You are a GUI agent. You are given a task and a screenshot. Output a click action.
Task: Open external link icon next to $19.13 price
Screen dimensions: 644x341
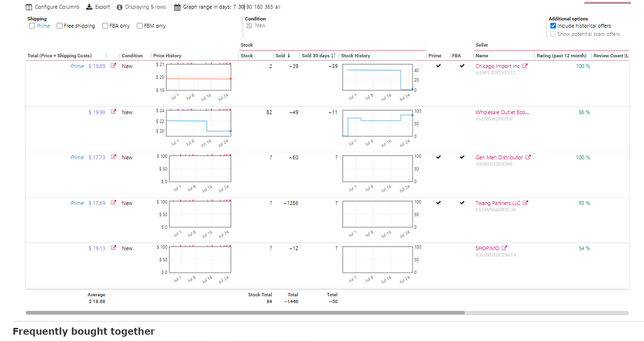point(114,248)
